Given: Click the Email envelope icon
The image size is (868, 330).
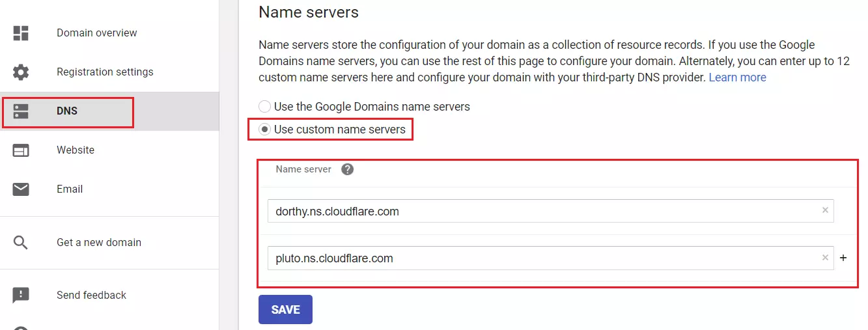Looking at the screenshot, I should pos(21,189).
